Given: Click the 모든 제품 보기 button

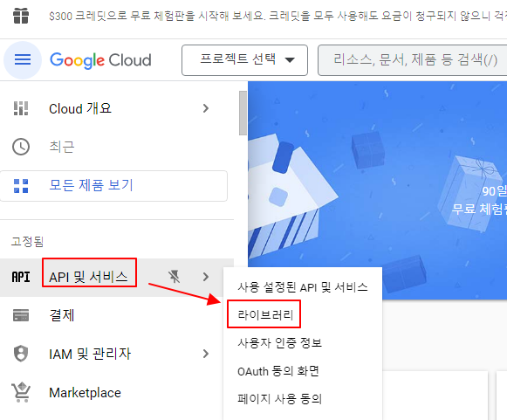Looking at the screenshot, I should (113, 186).
